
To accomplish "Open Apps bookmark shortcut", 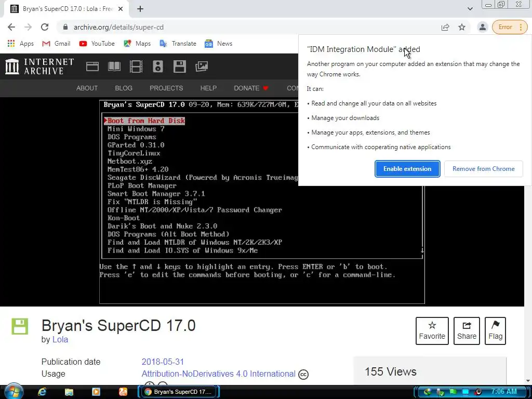I will click(x=21, y=44).
